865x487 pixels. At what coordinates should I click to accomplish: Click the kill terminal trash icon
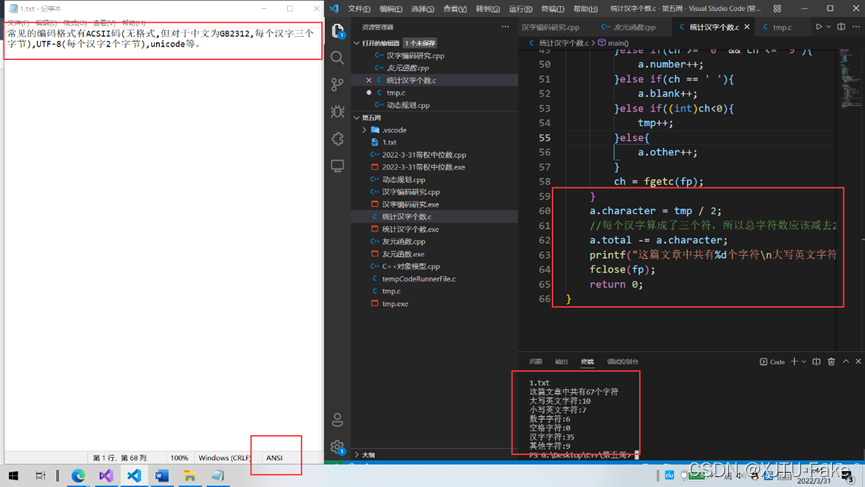[831, 362]
